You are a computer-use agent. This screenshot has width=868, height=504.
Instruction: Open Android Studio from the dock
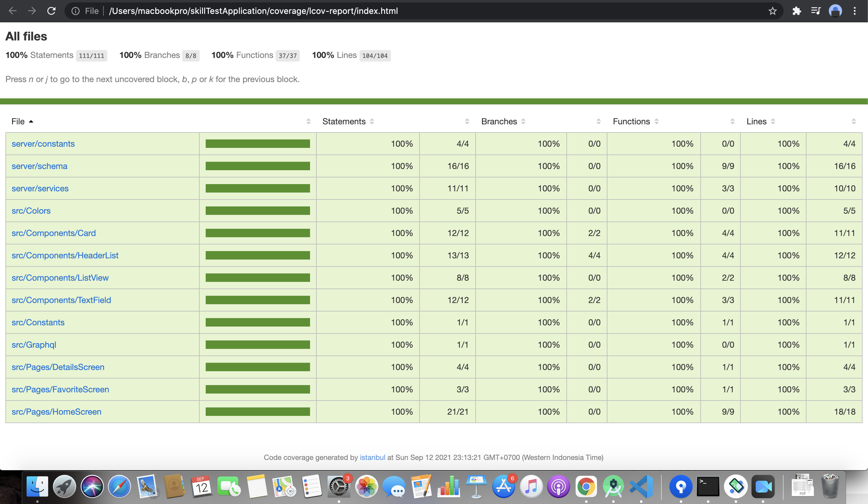click(x=613, y=486)
